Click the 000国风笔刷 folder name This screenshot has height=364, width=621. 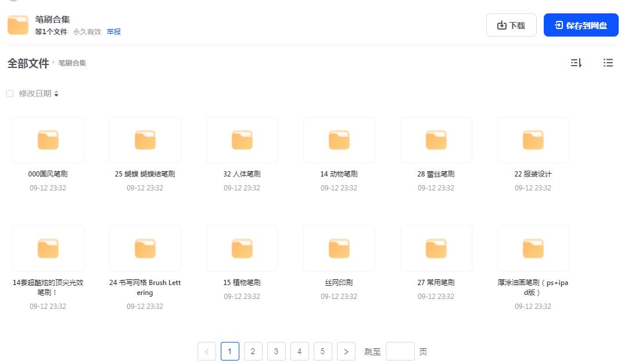click(x=48, y=174)
